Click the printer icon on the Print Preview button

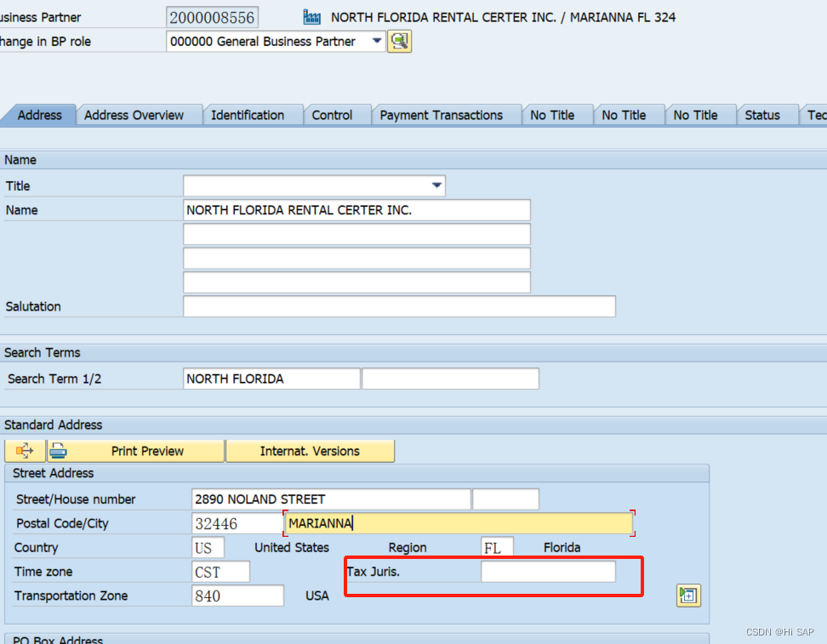(x=58, y=451)
